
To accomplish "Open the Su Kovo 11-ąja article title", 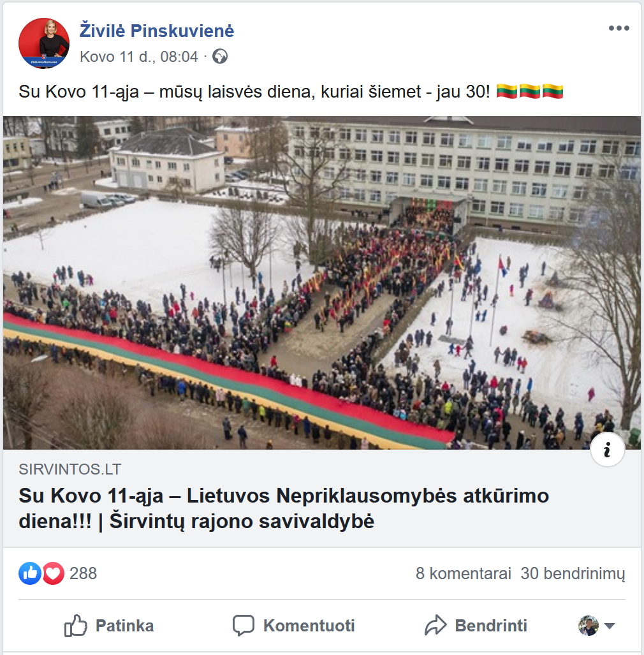I will click(x=284, y=508).
